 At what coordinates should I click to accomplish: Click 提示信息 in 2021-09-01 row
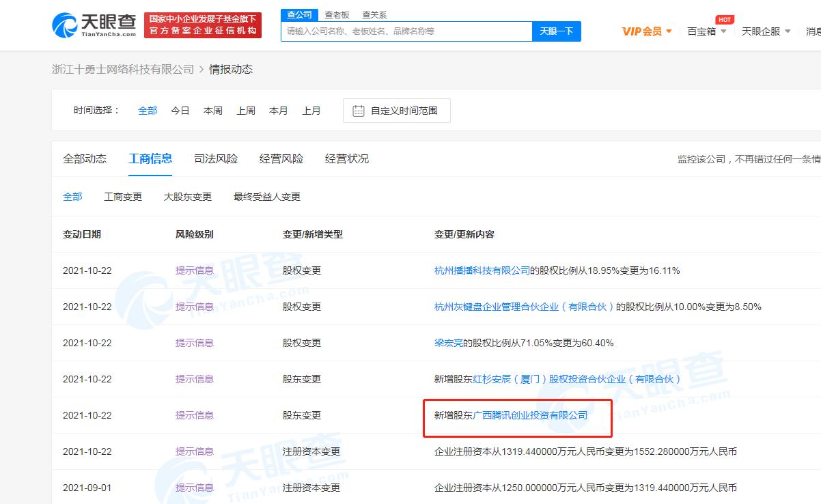195,488
